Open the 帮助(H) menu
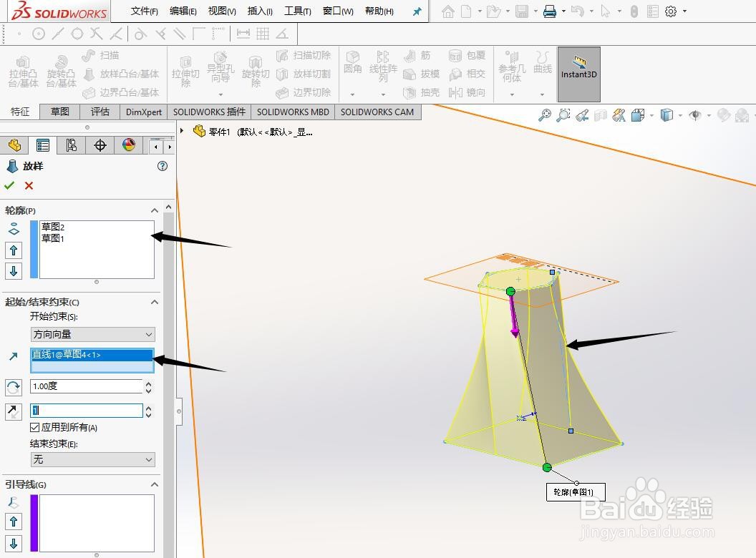The height and width of the screenshot is (558, 756). pyautogui.click(x=379, y=11)
